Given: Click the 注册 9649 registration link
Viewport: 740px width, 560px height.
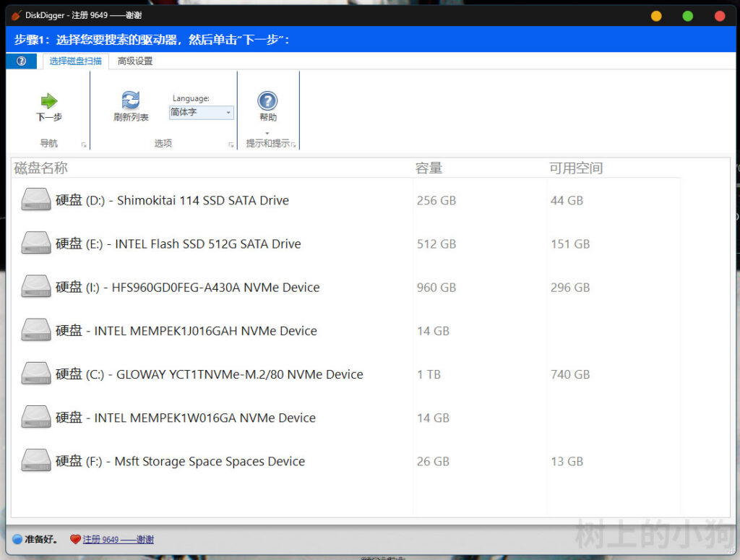Looking at the screenshot, I should (118, 539).
